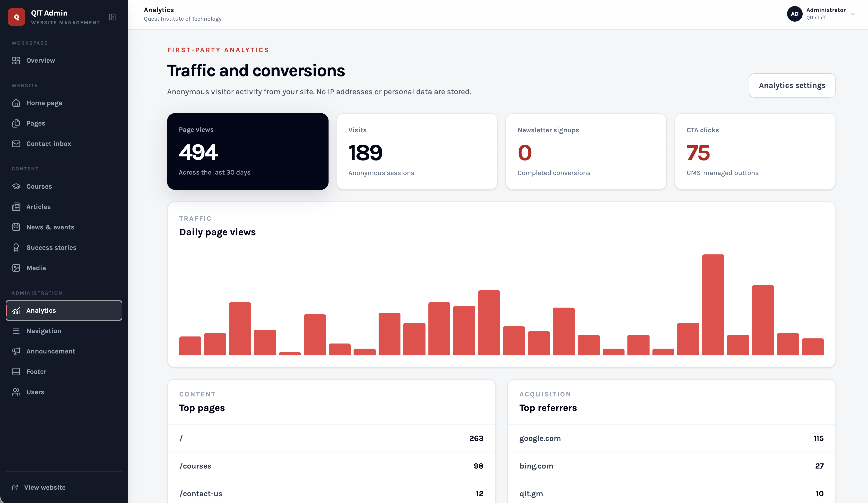Click the Announcement megaphone icon
Image resolution: width=868 pixels, height=503 pixels.
click(16, 351)
